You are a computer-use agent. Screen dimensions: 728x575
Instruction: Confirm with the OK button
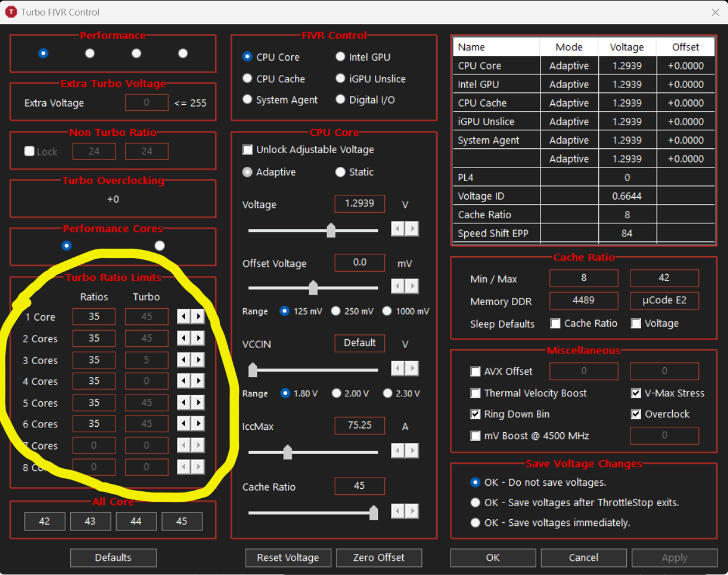[493, 558]
